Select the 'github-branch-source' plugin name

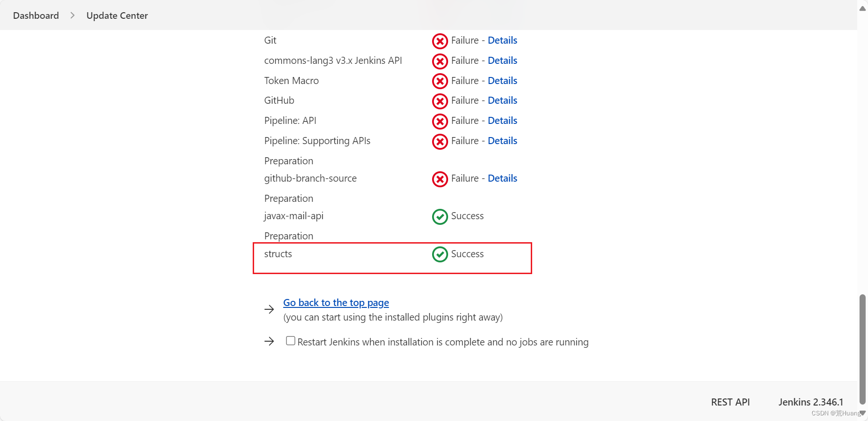coord(310,178)
